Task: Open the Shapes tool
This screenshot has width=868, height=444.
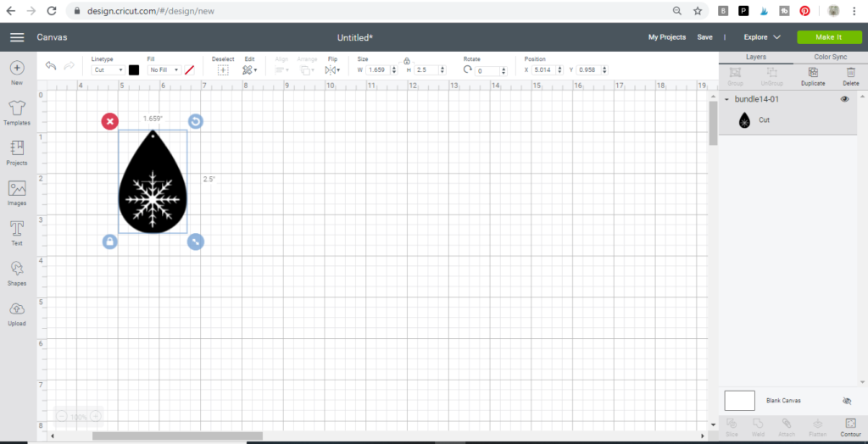Action: (17, 269)
